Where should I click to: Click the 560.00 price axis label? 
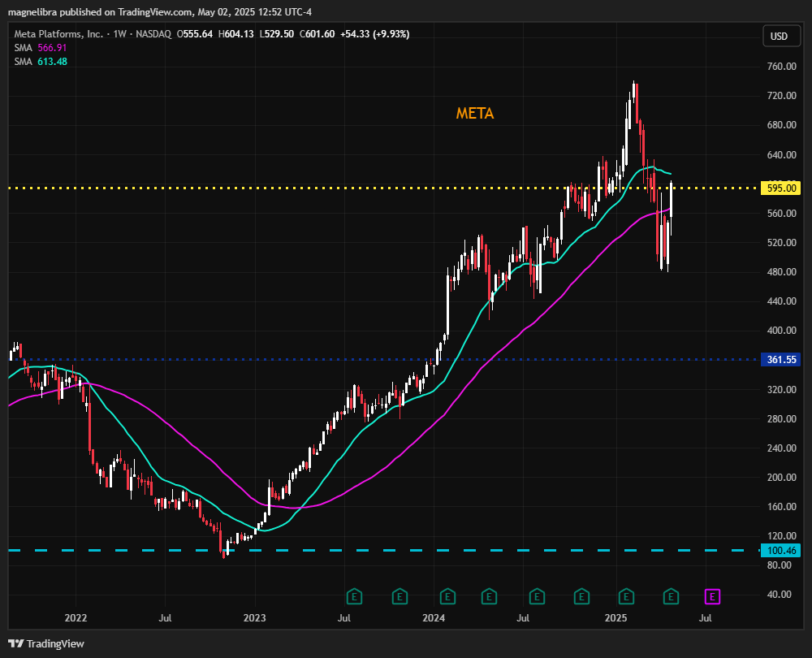[781, 214]
